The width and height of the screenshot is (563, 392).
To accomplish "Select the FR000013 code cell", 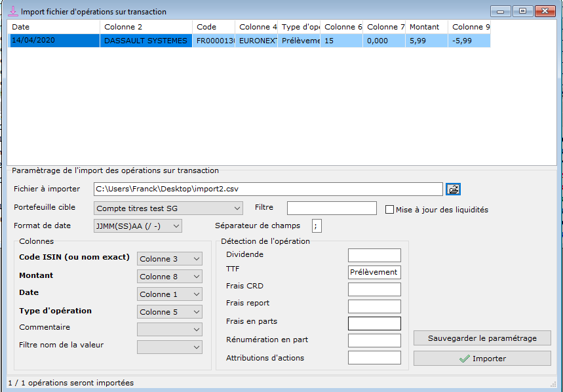I will tap(214, 41).
